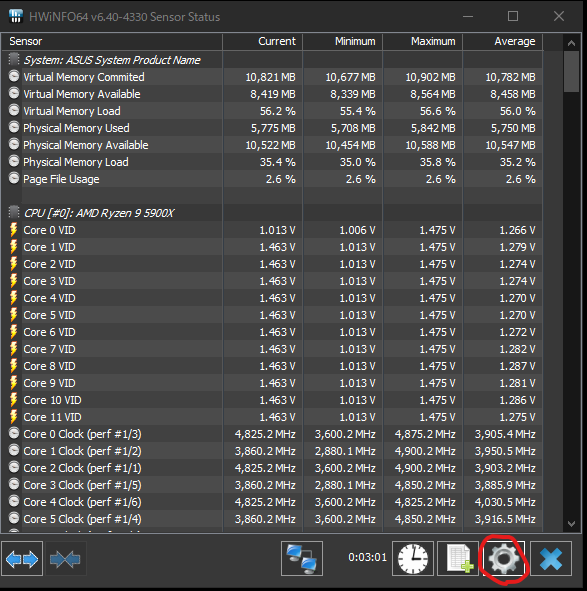
Task: Select the Sensor column header
Action: click(112, 41)
